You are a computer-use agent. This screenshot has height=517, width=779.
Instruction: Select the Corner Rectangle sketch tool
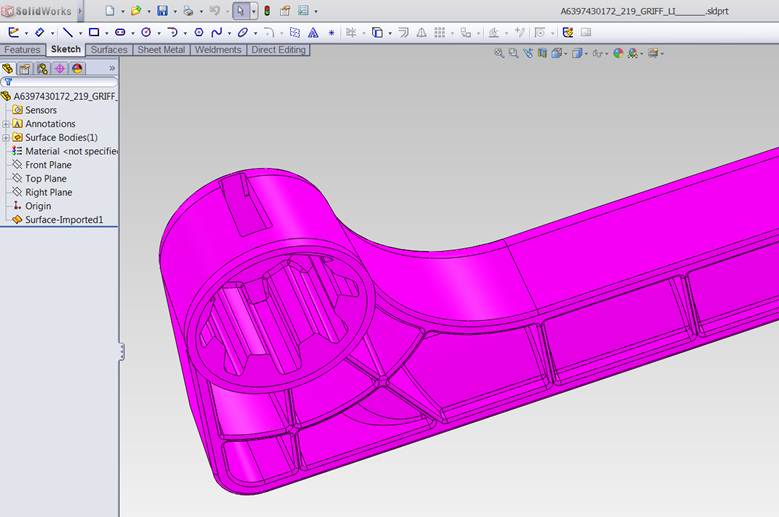pyautogui.click(x=94, y=32)
